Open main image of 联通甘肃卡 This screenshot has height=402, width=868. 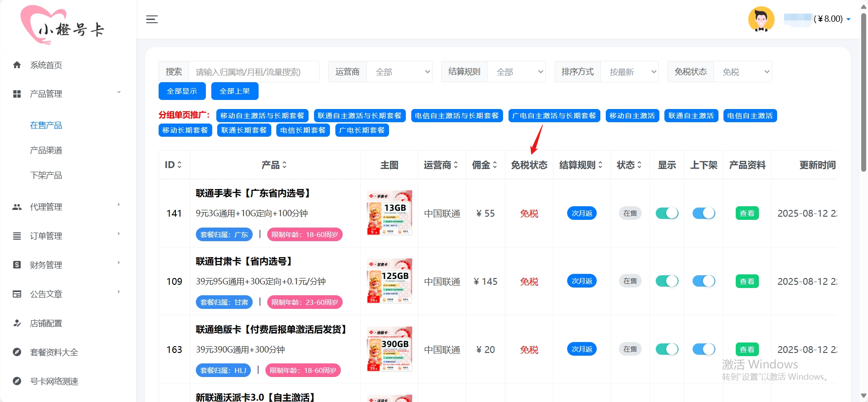[x=389, y=281]
